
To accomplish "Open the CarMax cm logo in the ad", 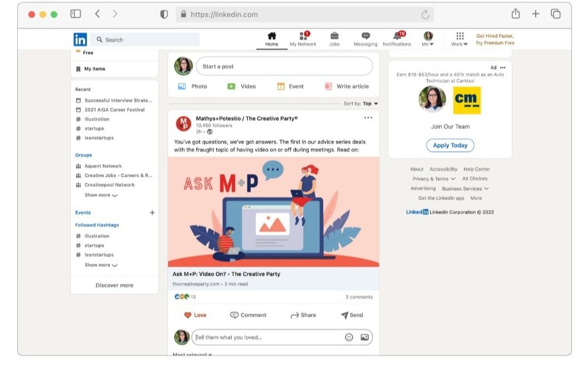I will tap(467, 101).
